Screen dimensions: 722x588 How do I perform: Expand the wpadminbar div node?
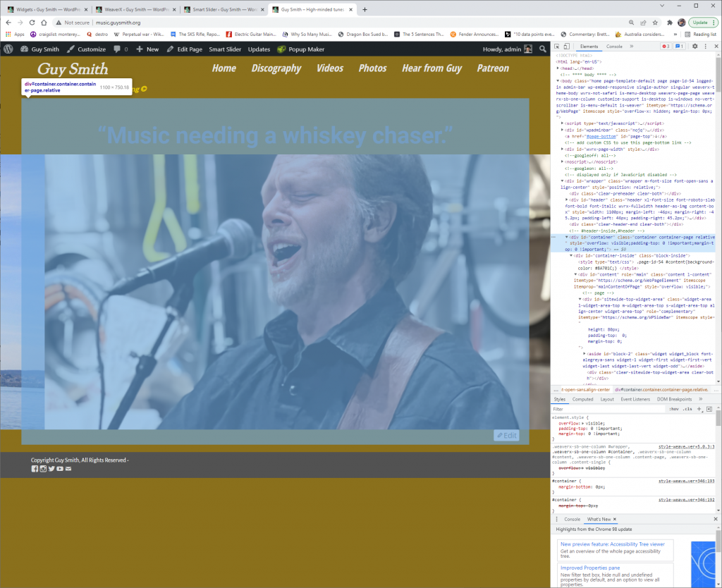(562, 130)
